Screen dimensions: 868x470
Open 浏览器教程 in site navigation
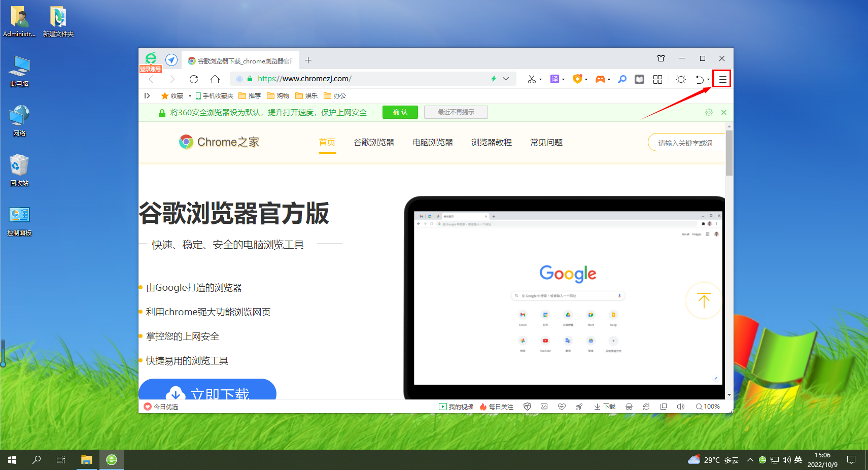coord(492,143)
